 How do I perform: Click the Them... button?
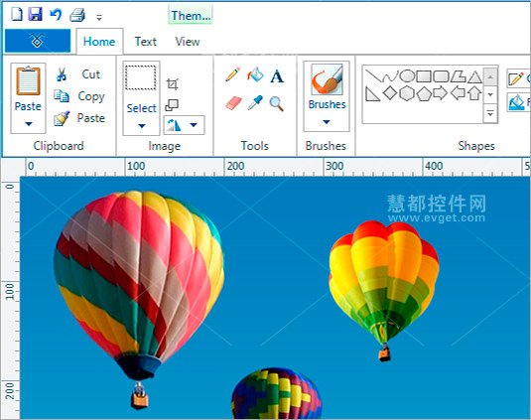point(191,15)
